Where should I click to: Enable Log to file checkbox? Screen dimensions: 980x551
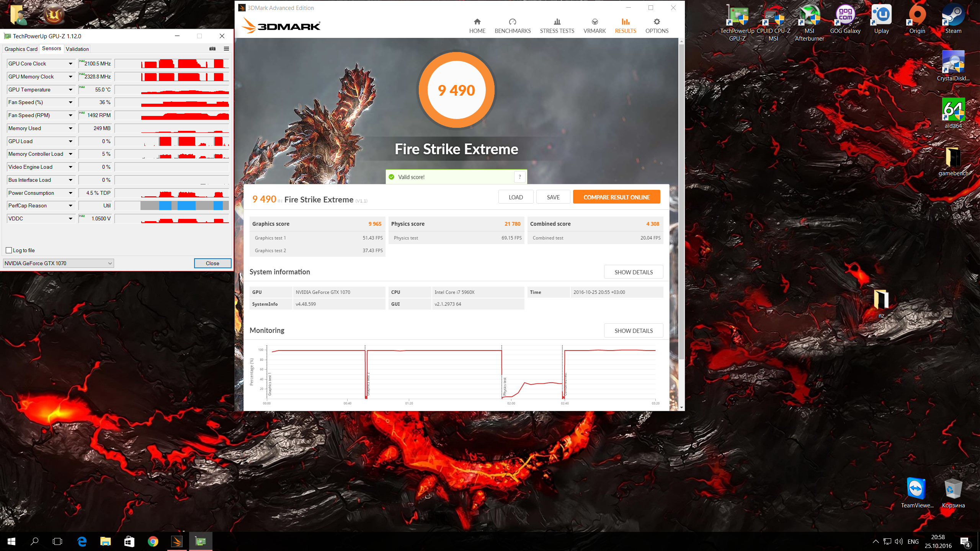click(9, 250)
